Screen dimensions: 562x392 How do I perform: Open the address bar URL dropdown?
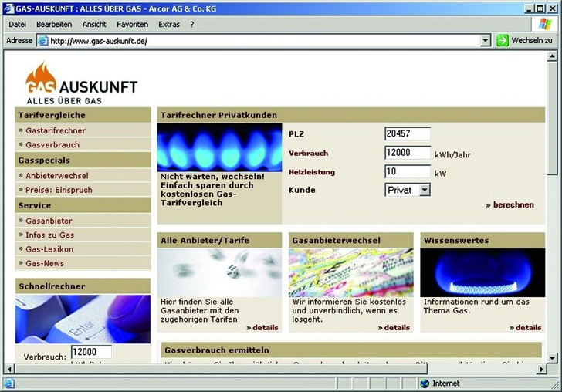485,41
